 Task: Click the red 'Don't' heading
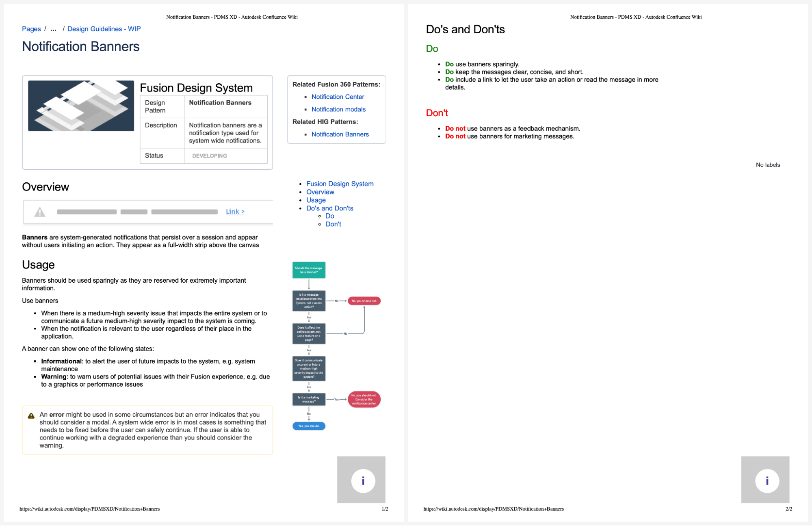pos(437,113)
